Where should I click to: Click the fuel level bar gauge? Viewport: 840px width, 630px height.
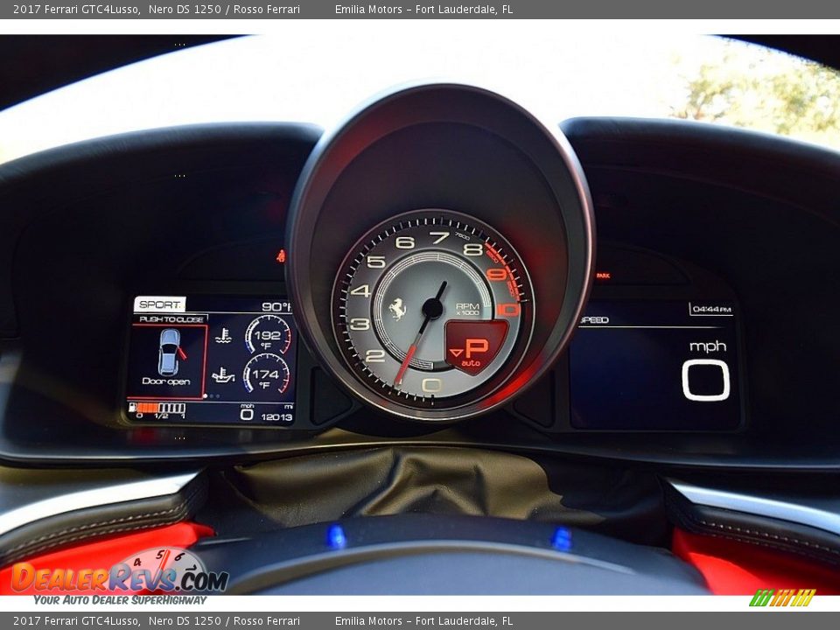161,409
